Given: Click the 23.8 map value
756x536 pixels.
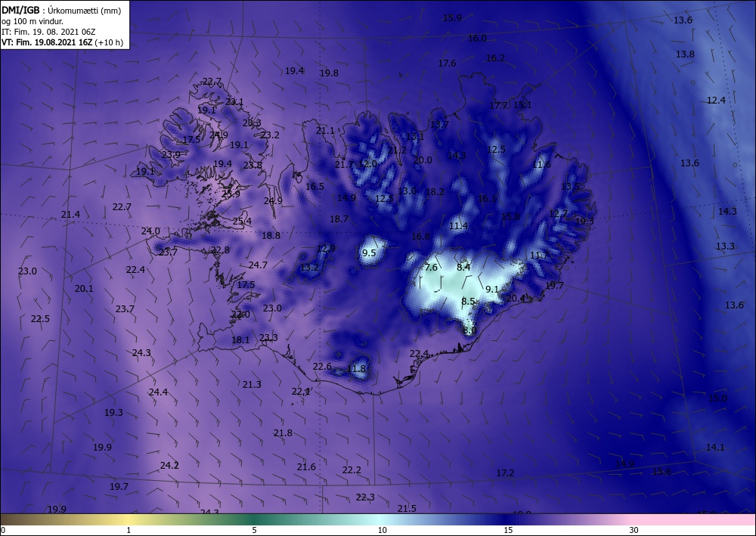Looking at the screenshot, I should tap(253, 166).
